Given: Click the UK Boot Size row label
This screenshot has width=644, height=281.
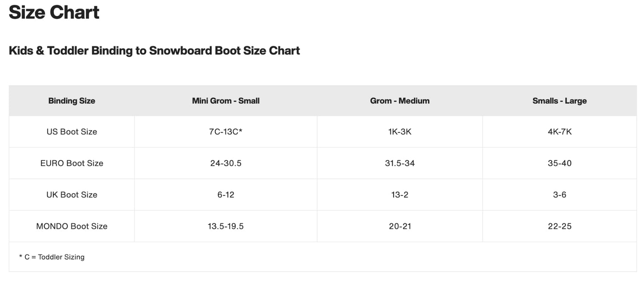Looking at the screenshot, I should [x=72, y=195].
